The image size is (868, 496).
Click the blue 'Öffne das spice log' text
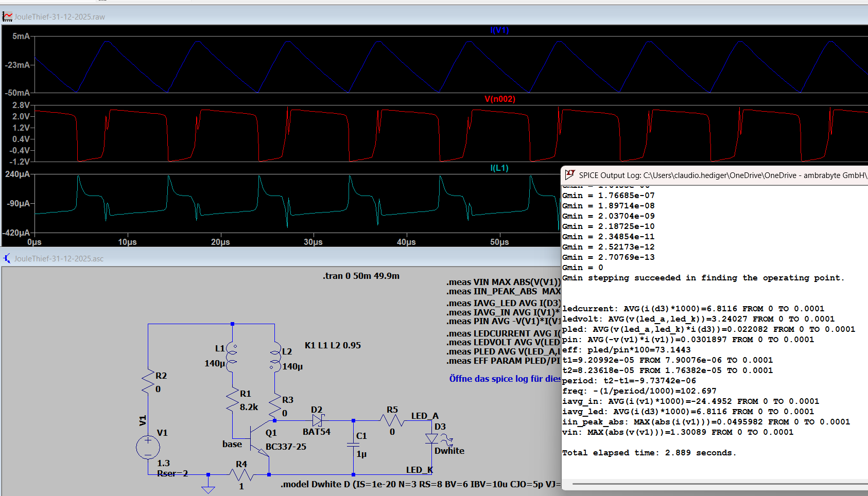(x=505, y=379)
